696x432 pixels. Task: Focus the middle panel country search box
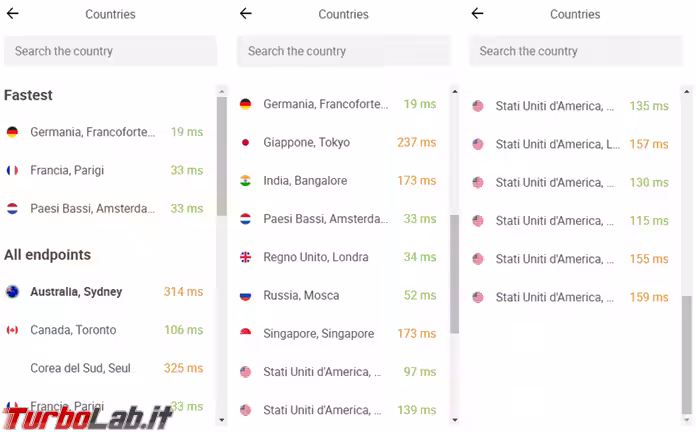pyautogui.click(x=343, y=51)
